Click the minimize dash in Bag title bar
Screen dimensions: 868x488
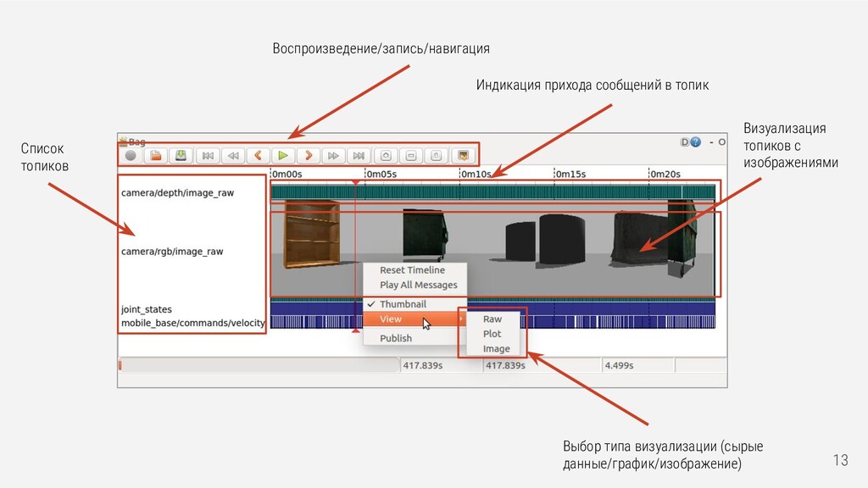(711, 142)
